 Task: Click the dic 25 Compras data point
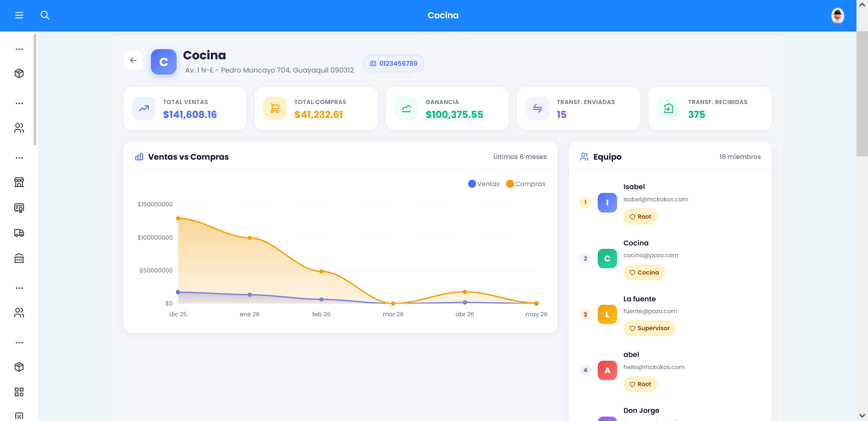[178, 218]
